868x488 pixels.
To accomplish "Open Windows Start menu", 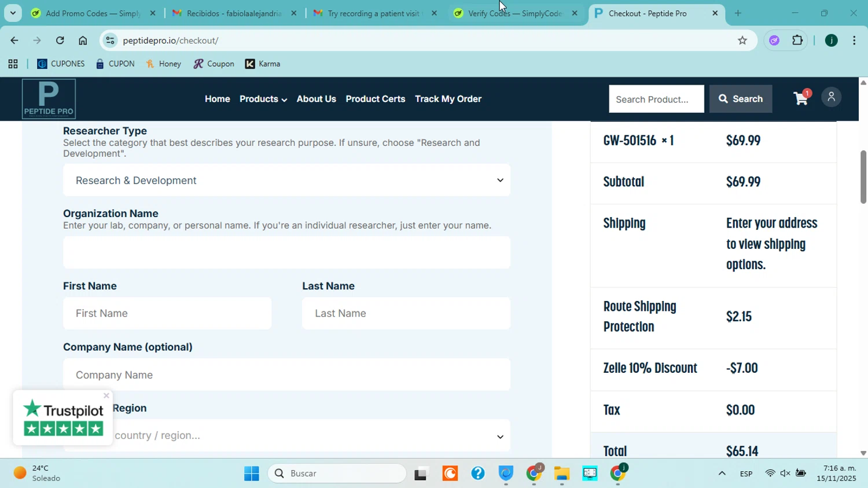I will [x=252, y=474].
